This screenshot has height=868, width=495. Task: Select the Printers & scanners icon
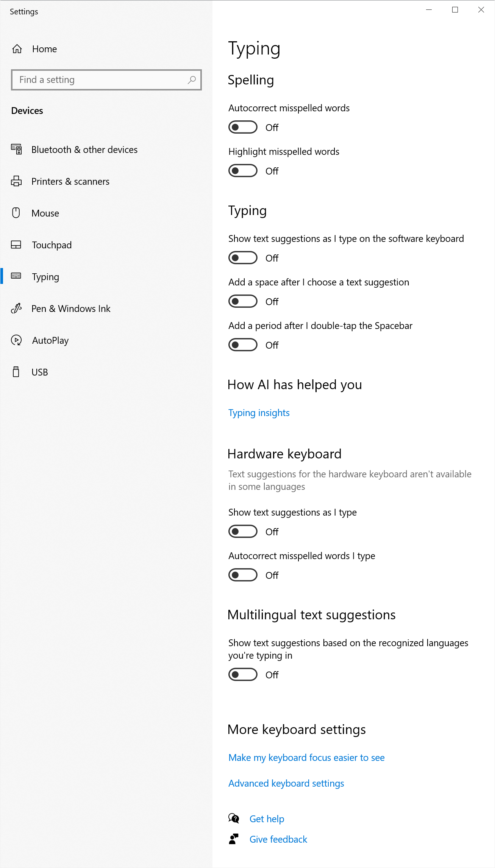(x=16, y=181)
